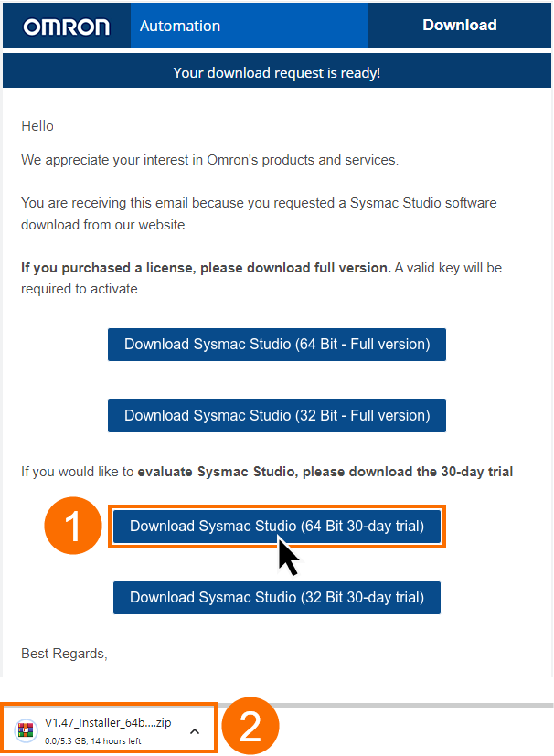Click the orange step 2 marker
The image size is (554, 756).
click(x=250, y=726)
